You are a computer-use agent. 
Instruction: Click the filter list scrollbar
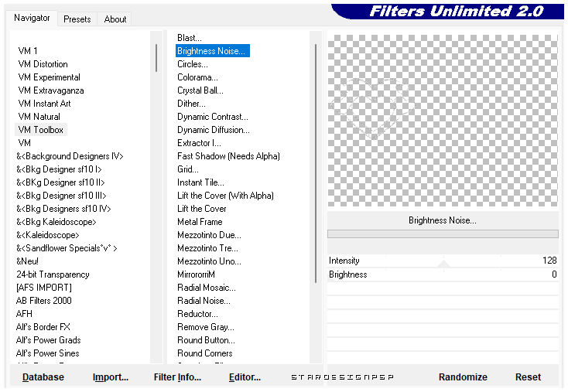coord(316,163)
